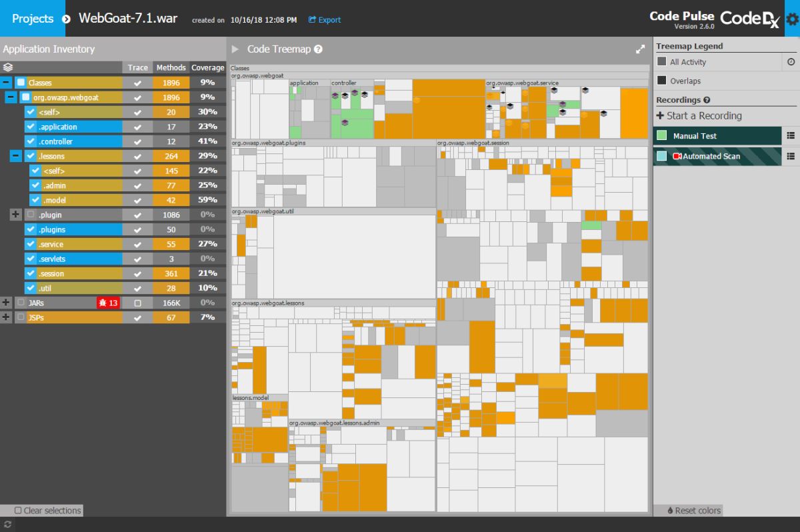Image resolution: width=800 pixels, height=532 pixels.
Task: Expand the .plugin node
Action: (x=15, y=215)
